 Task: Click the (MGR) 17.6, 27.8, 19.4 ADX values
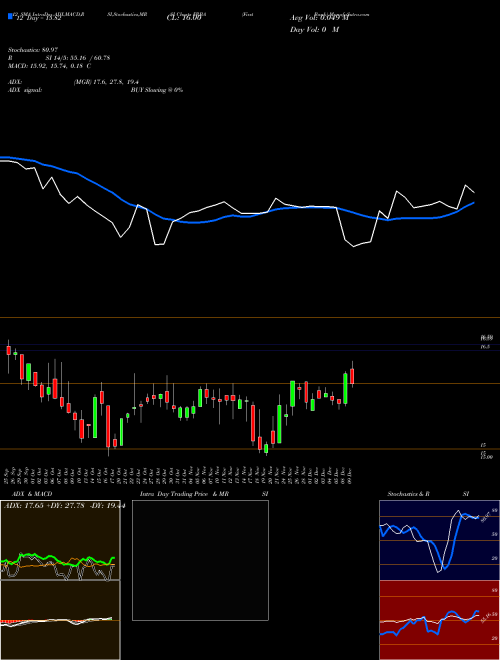click(x=106, y=82)
